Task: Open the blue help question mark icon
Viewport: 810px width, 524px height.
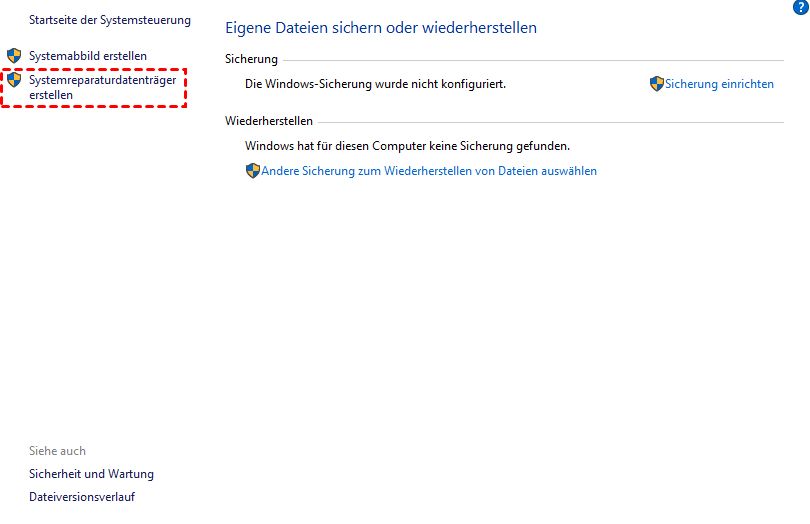Action: coord(800,7)
